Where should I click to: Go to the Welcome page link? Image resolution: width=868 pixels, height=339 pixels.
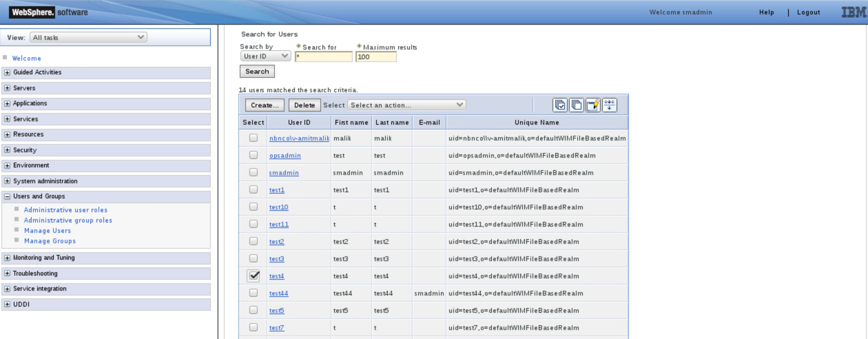point(27,58)
